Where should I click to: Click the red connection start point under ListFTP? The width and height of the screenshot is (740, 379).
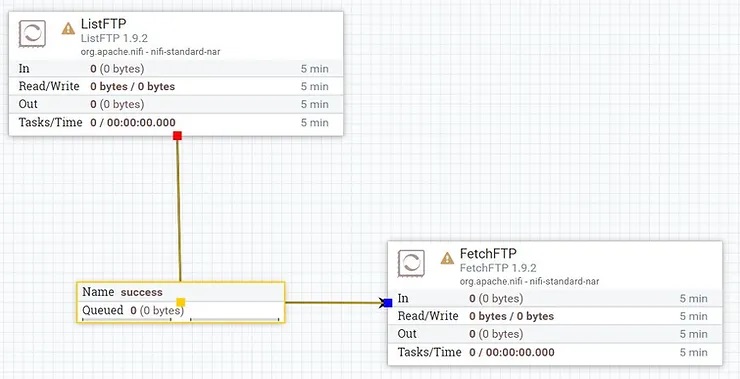[x=177, y=136]
